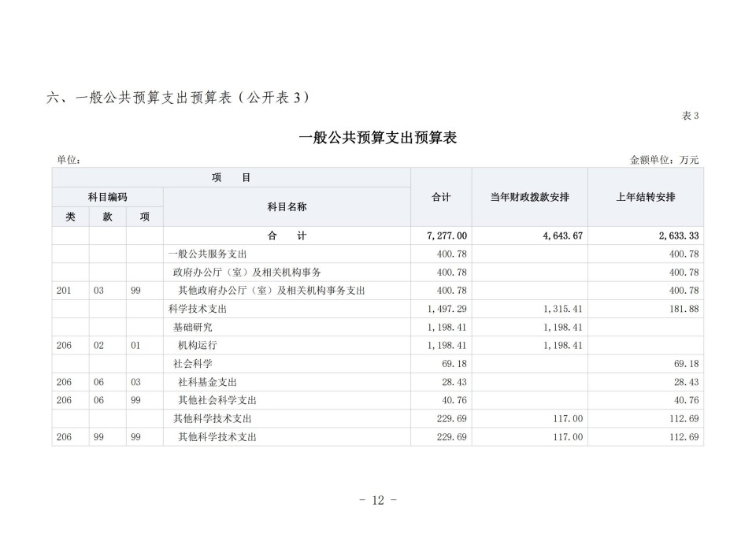Click the value 112.69 in the 206 99 99 row
Image resolution: width=756 pixels, height=534 pixels.
684,437
